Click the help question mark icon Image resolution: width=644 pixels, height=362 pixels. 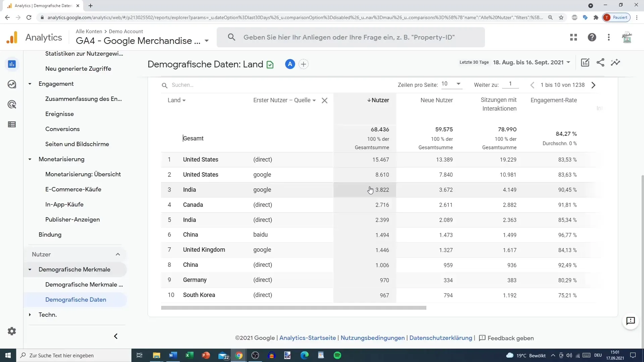click(591, 37)
